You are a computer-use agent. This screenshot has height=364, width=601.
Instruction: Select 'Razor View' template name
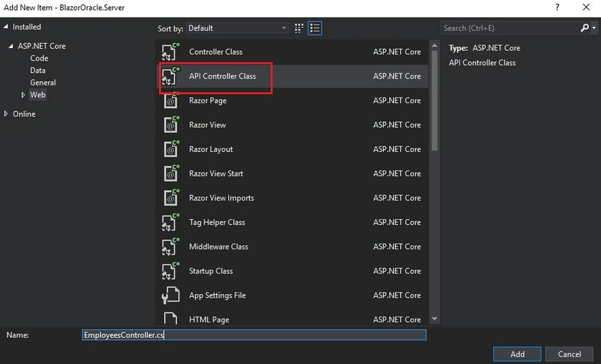pyautogui.click(x=207, y=125)
